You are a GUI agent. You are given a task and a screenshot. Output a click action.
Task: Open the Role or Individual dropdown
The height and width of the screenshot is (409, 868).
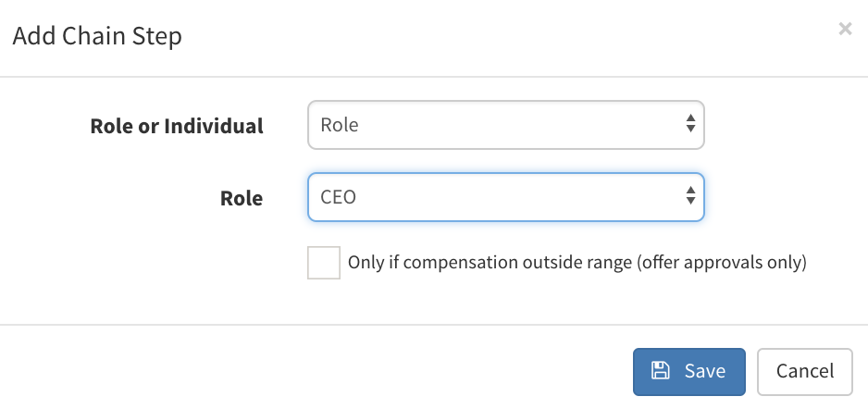point(505,125)
